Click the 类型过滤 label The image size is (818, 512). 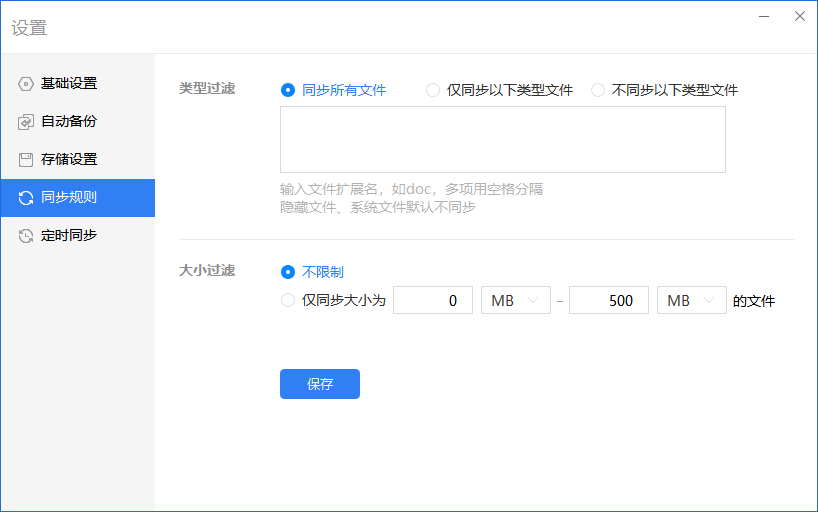tap(207, 88)
